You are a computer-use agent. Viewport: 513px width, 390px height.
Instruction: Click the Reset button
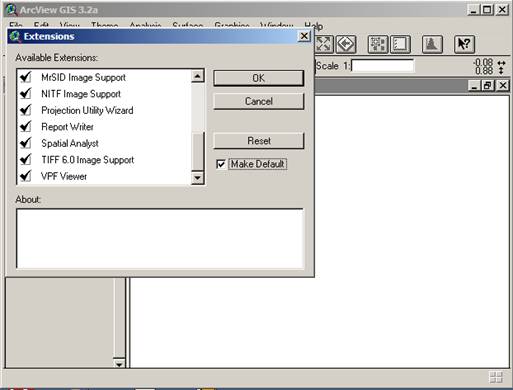[259, 141]
